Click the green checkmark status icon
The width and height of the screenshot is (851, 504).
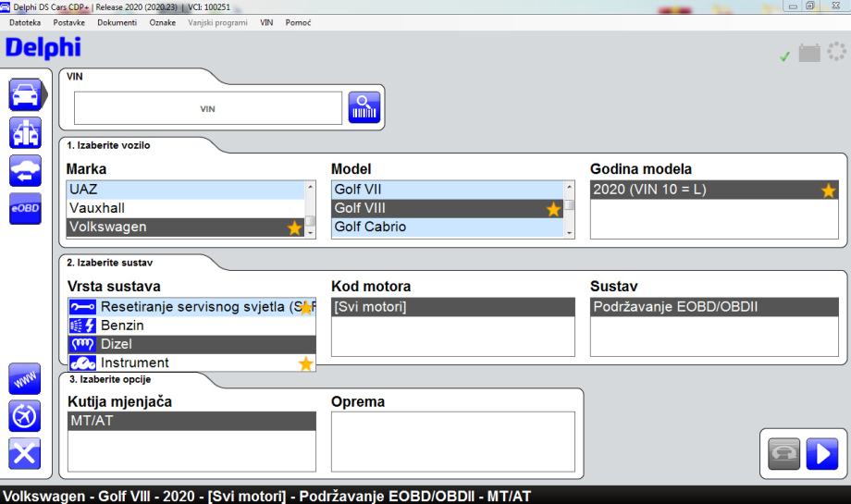click(784, 55)
